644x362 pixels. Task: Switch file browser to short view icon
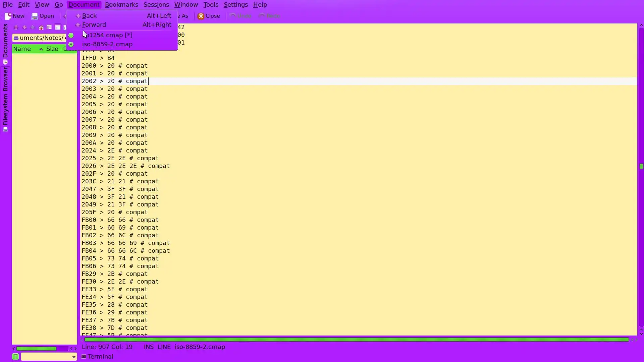pyautogui.click(x=49, y=27)
